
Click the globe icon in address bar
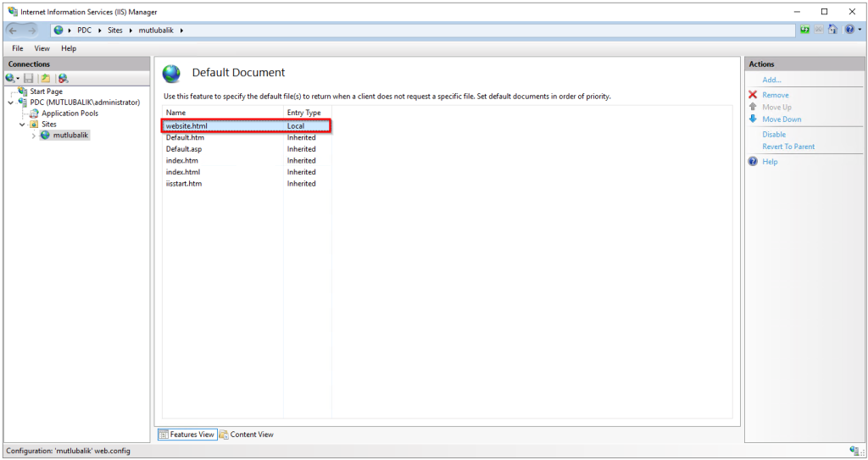(x=58, y=30)
